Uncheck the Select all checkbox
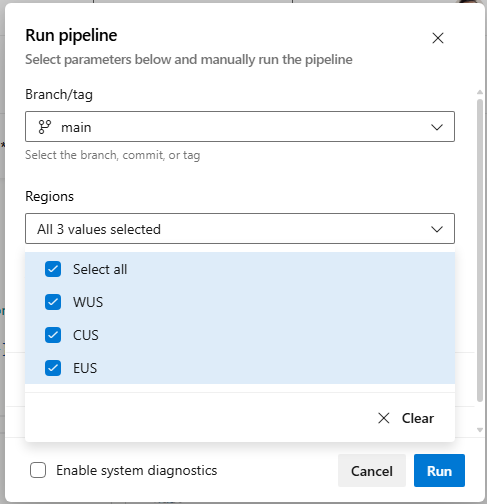The image size is (487, 504). (53, 269)
